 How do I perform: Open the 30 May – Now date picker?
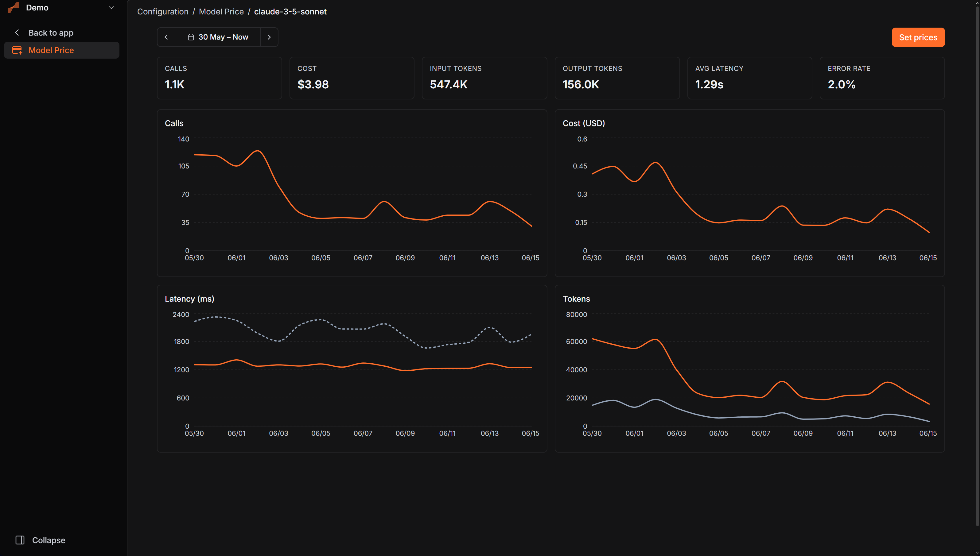pos(218,37)
